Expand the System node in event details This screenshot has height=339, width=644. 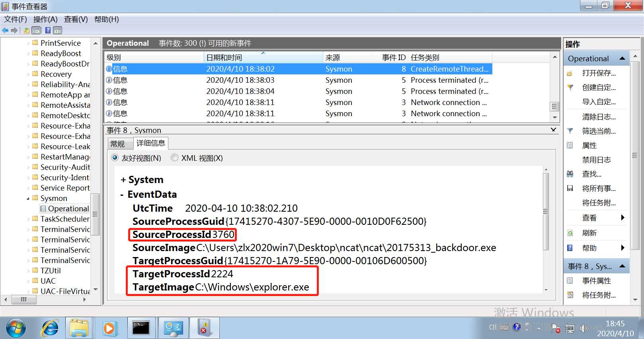click(123, 180)
